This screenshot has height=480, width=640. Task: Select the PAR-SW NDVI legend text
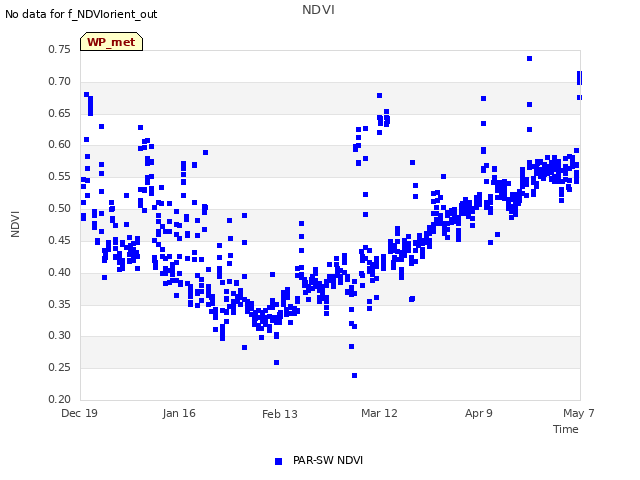tap(328, 460)
